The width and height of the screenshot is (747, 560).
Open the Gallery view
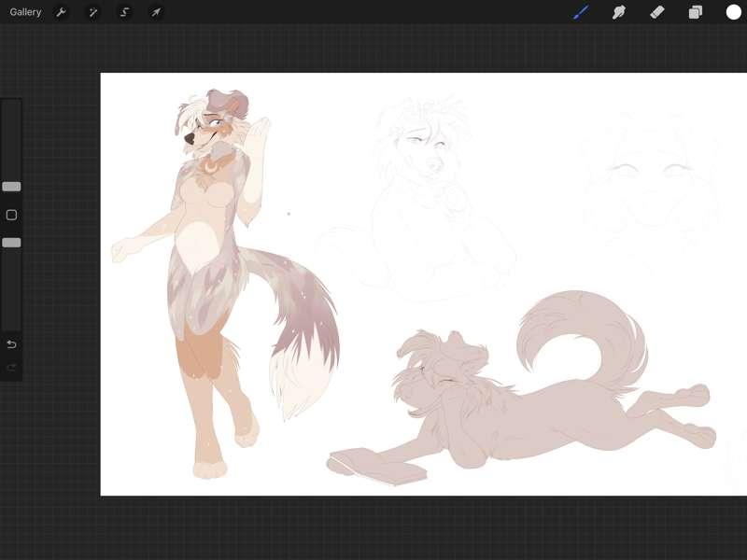point(25,12)
